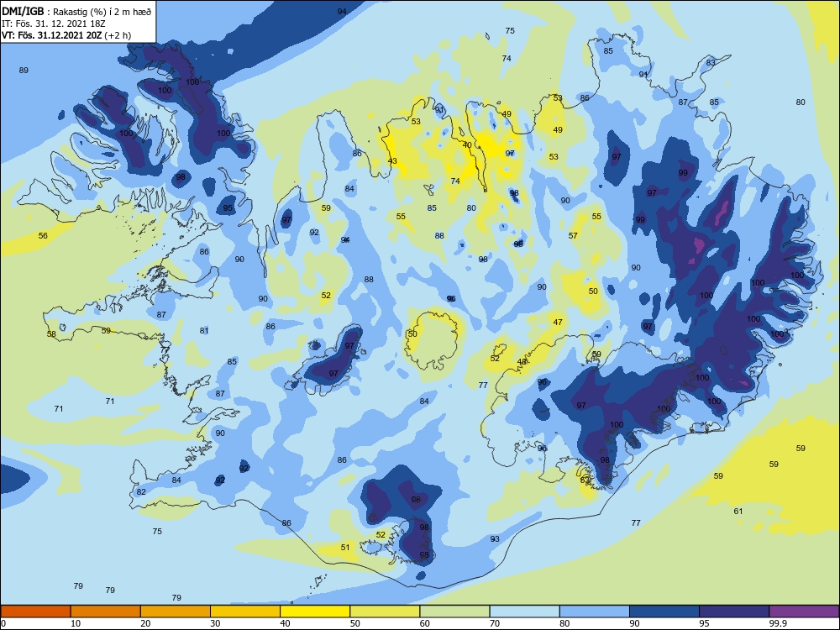Screen dimensions: 840x630
Task: Select the map value '40' in the bright yellow north
Action: (467, 145)
